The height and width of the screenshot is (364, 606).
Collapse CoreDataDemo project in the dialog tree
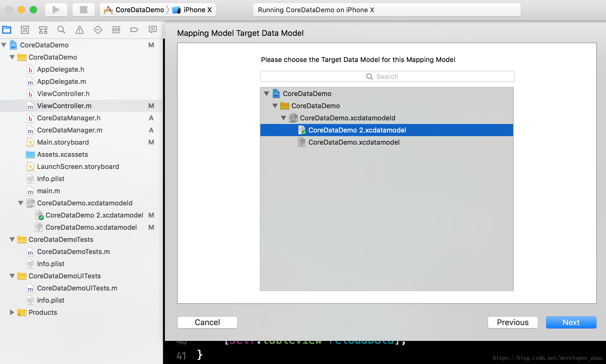pyautogui.click(x=267, y=94)
